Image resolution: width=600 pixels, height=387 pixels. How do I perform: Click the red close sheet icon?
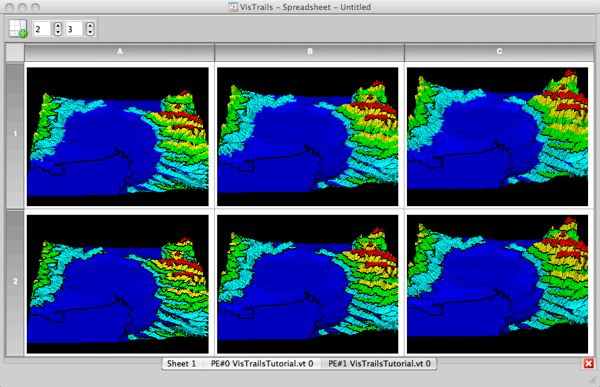tap(589, 363)
